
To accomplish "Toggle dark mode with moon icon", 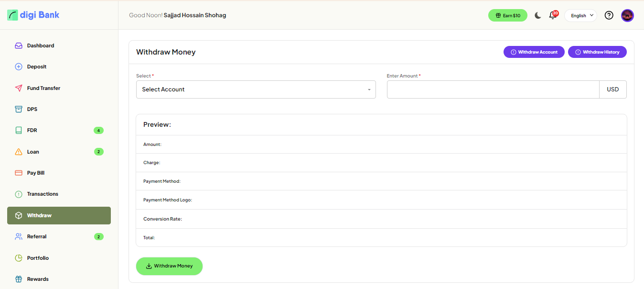I will (538, 15).
